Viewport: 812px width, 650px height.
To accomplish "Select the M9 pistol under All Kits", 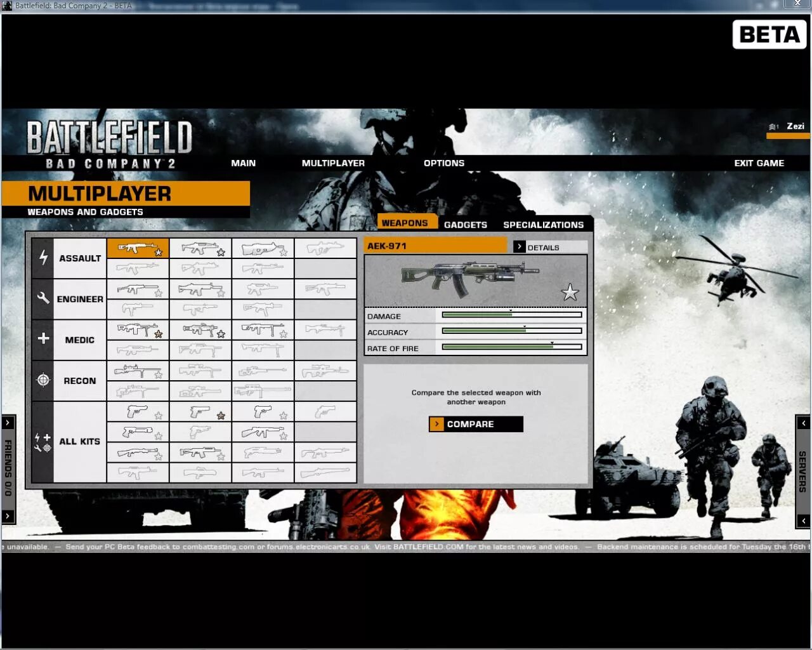I will (x=138, y=412).
